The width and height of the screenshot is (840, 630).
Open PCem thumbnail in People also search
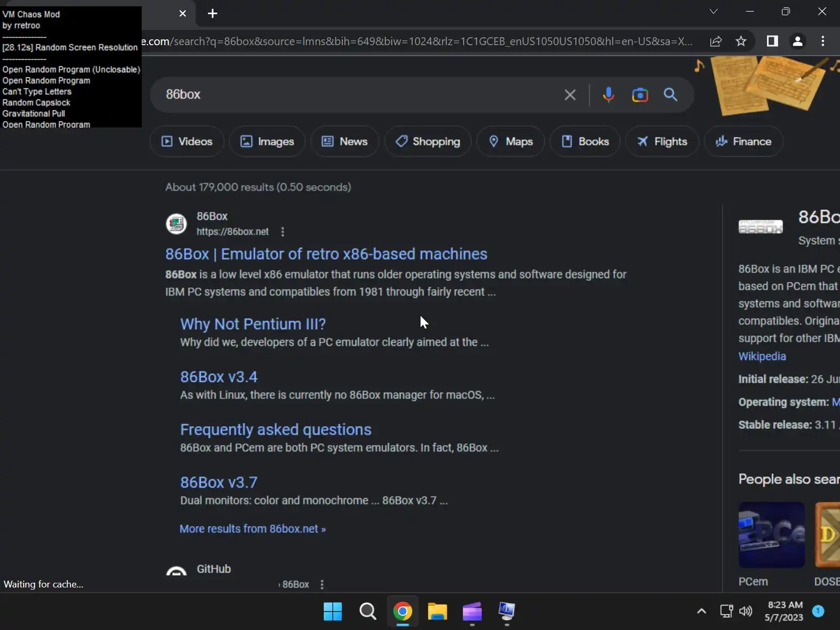tap(772, 535)
